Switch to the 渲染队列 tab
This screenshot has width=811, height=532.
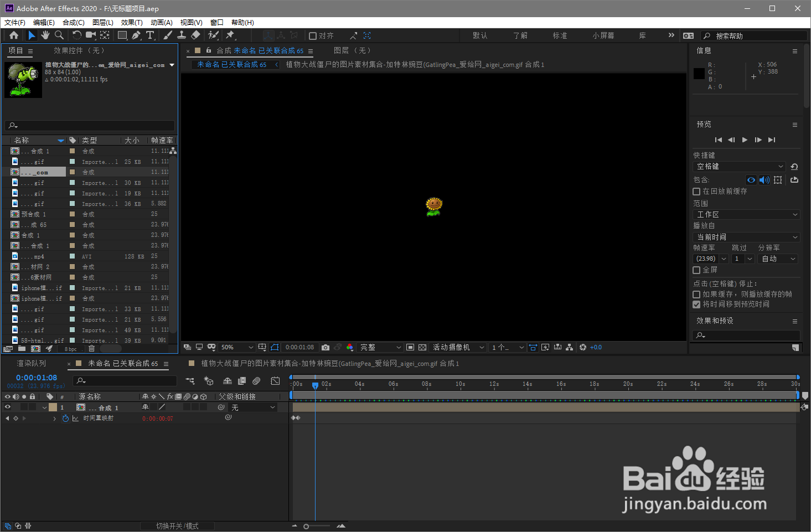click(32, 364)
